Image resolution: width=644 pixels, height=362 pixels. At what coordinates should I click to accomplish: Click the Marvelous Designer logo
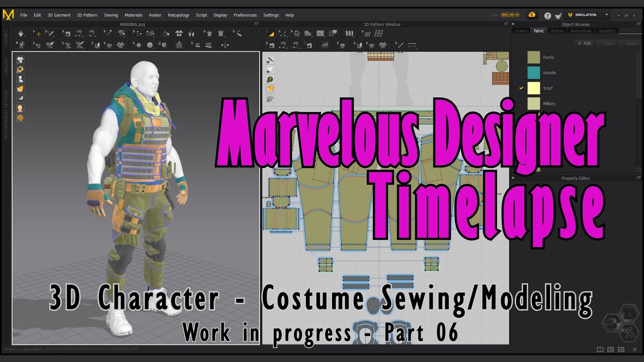[x=8, y=15]
